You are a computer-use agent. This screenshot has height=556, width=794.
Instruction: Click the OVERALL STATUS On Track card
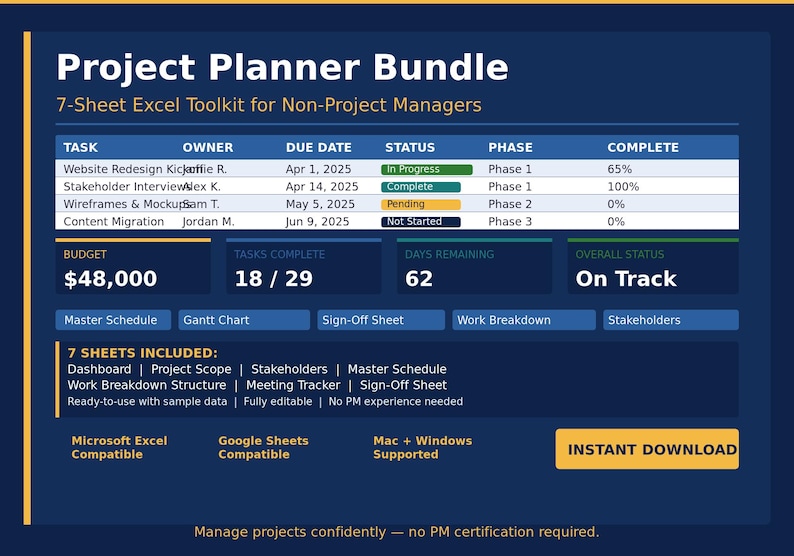(653, 266)
